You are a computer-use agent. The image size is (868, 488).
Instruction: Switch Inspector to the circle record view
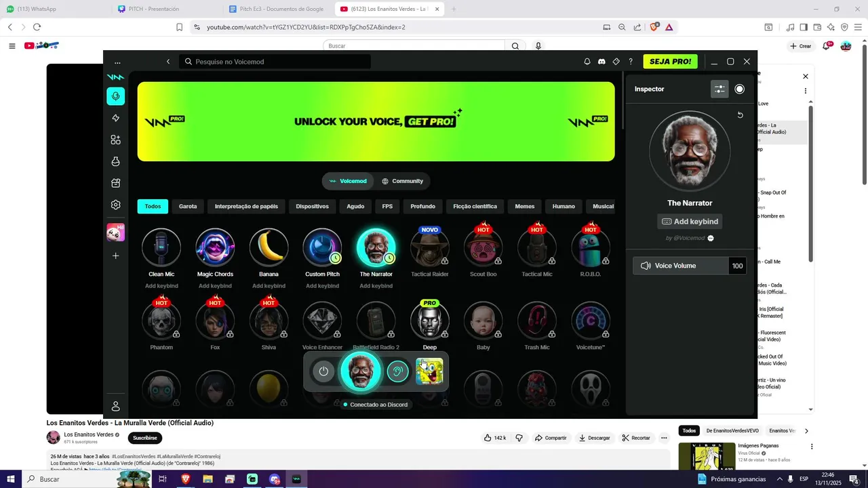[739, 89]
